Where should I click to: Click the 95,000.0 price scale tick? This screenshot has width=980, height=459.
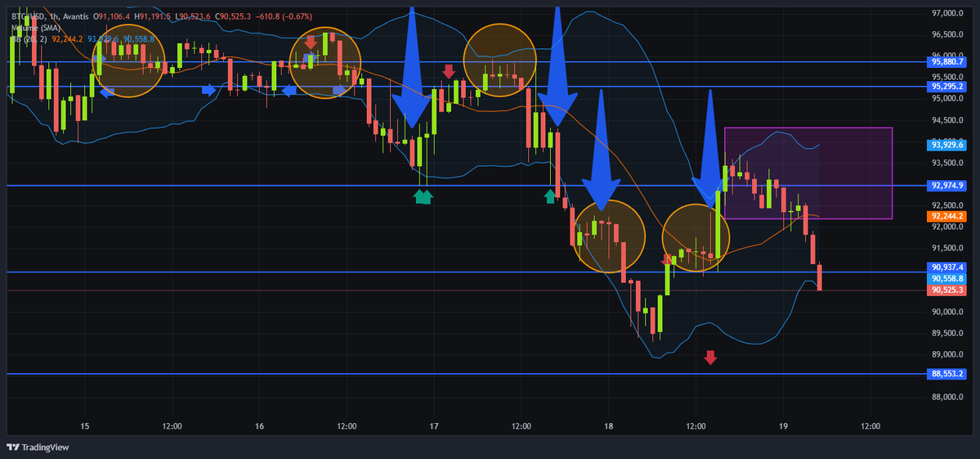coord(946,99)
